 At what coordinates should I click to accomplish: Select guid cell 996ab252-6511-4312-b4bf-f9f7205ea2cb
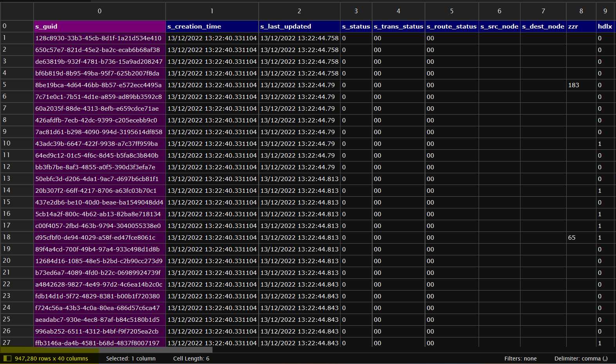tap(99, 331)
